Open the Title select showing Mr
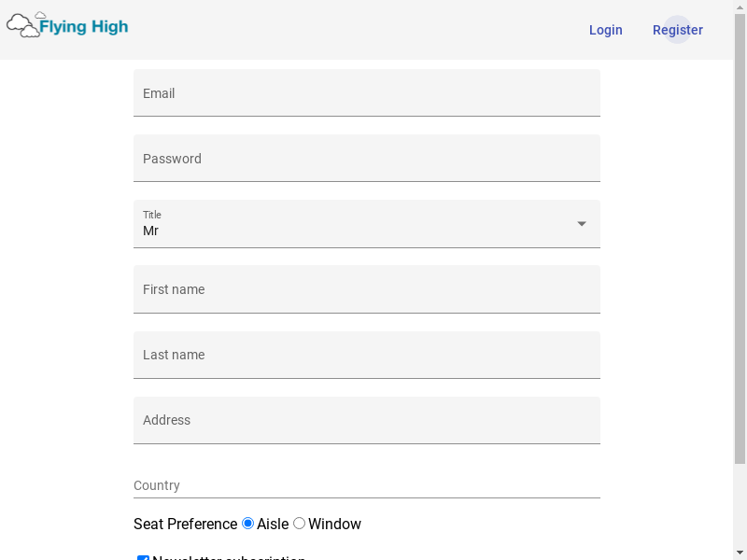The height and width of the screenshot is (560, 747). click(367, 224)
